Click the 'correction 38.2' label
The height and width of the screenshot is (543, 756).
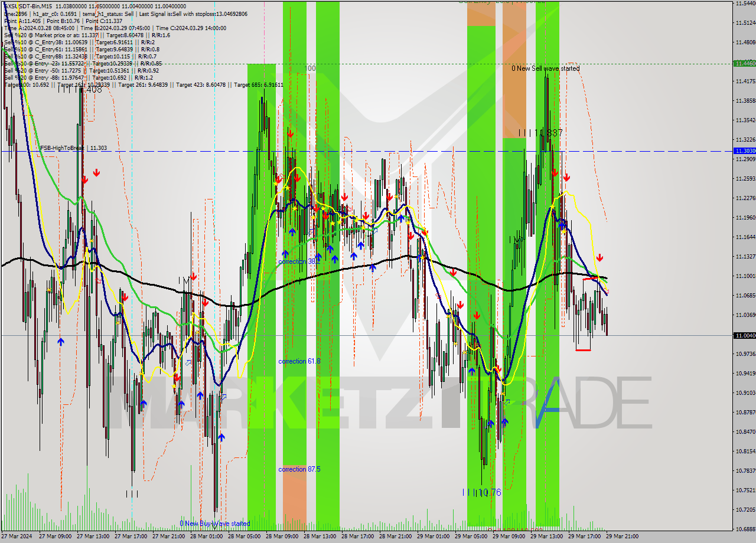click(299, 261)
